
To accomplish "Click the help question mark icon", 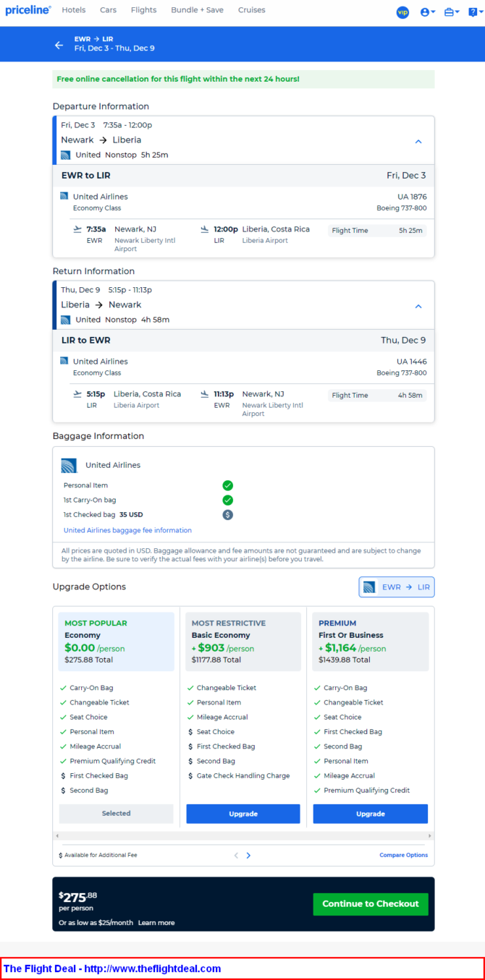I will [473, 12].
